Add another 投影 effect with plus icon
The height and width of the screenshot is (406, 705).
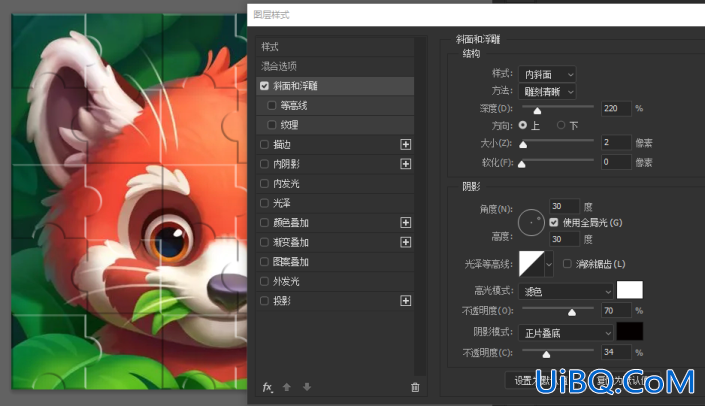pos(406,301)
